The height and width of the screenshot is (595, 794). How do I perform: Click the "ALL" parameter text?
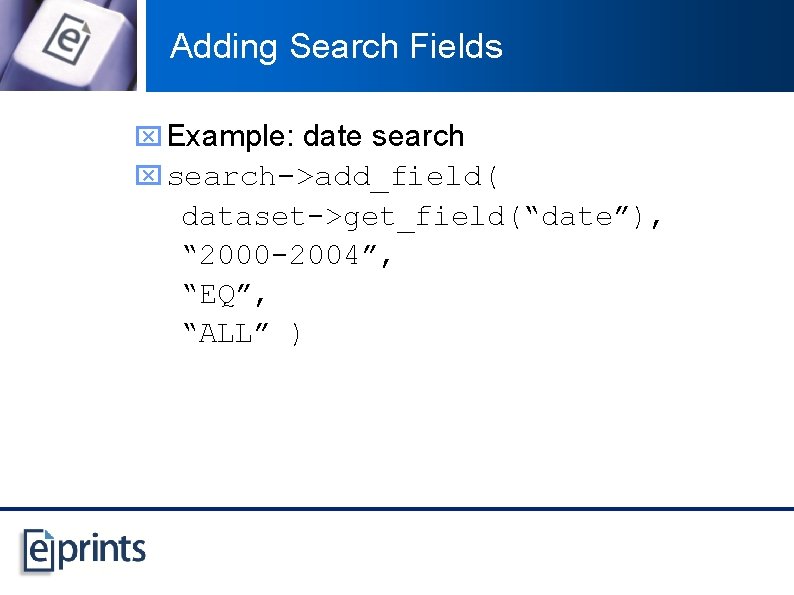[225, 334]
